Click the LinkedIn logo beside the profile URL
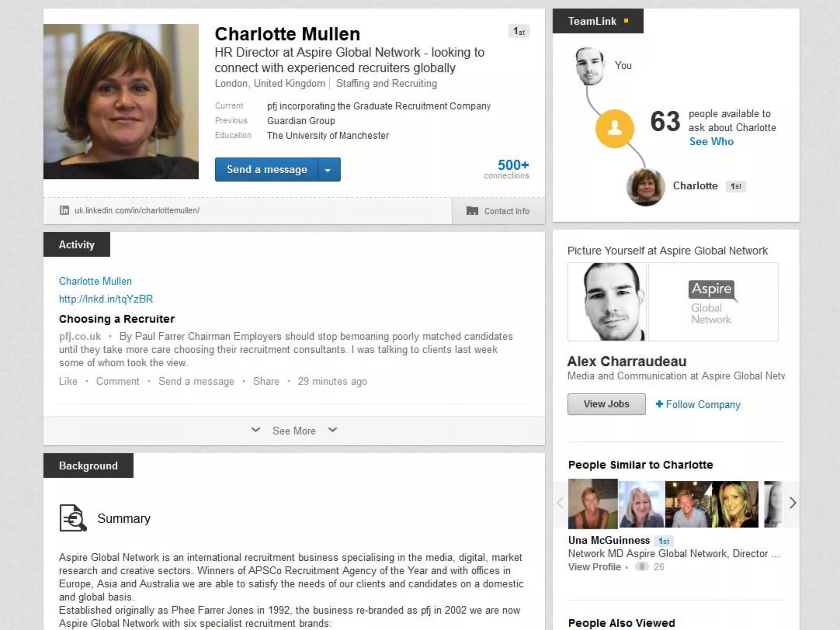Viewport: 840px width, 630px height. pos(64,210)
